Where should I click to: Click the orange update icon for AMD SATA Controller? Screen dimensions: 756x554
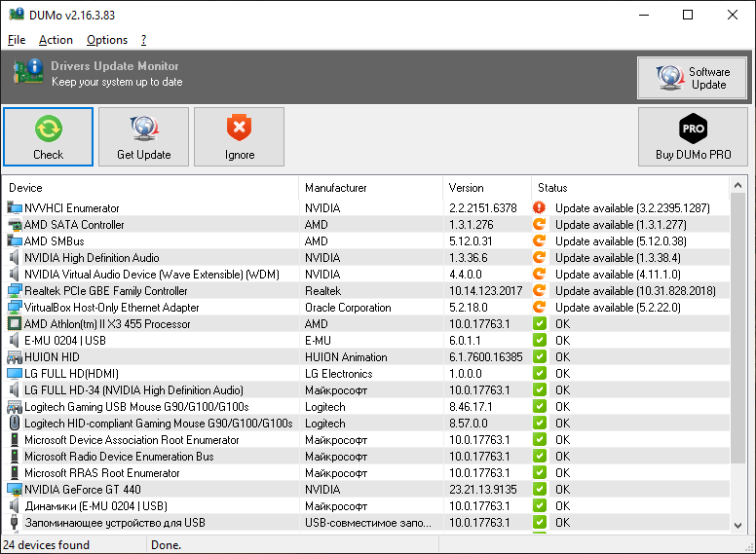[539, 224]
